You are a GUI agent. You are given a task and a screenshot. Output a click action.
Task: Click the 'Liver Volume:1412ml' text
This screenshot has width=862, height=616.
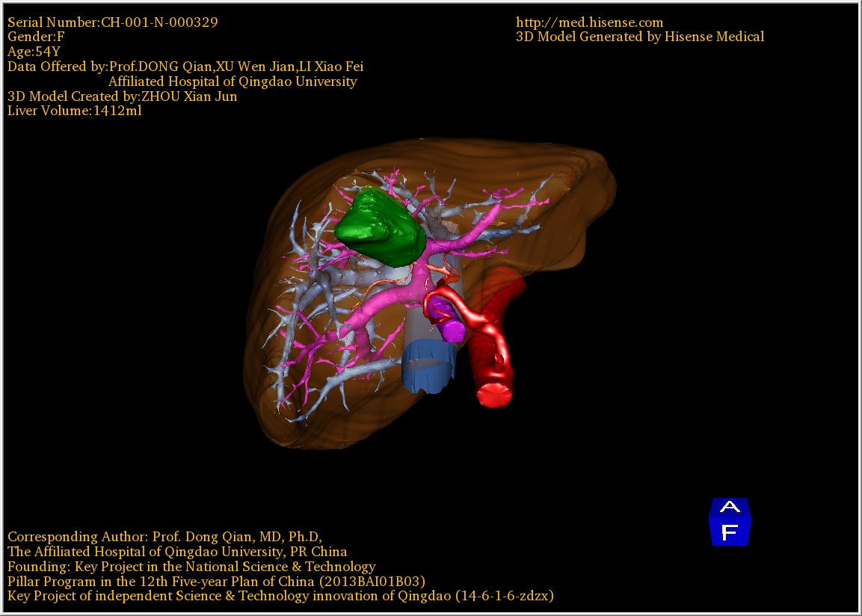(74, 111)
